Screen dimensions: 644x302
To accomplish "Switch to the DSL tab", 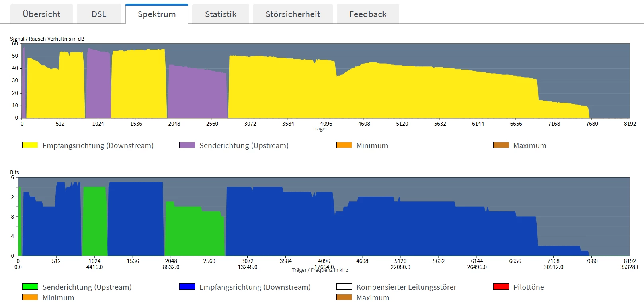I will [x=99, y=14].
